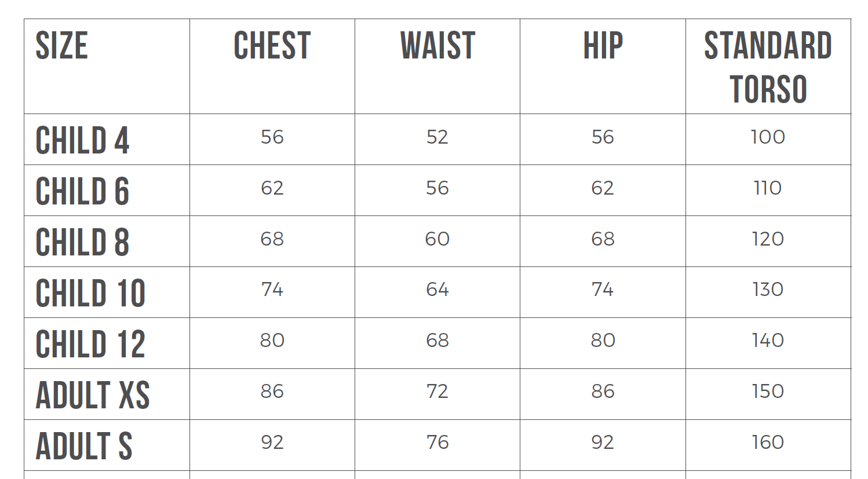Image resolution: width=868 pixels, height=479 pixels.
Task: Select the CHILD 12 row label
Action: 90,345
